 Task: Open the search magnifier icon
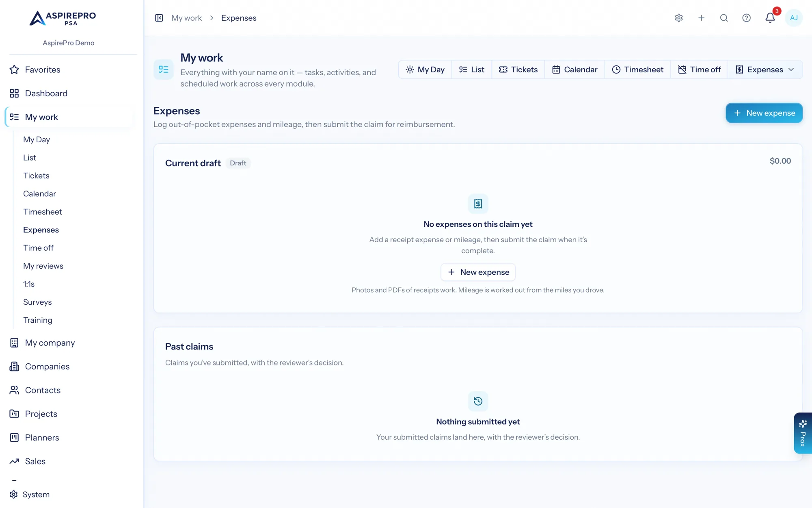pos(724,18)
